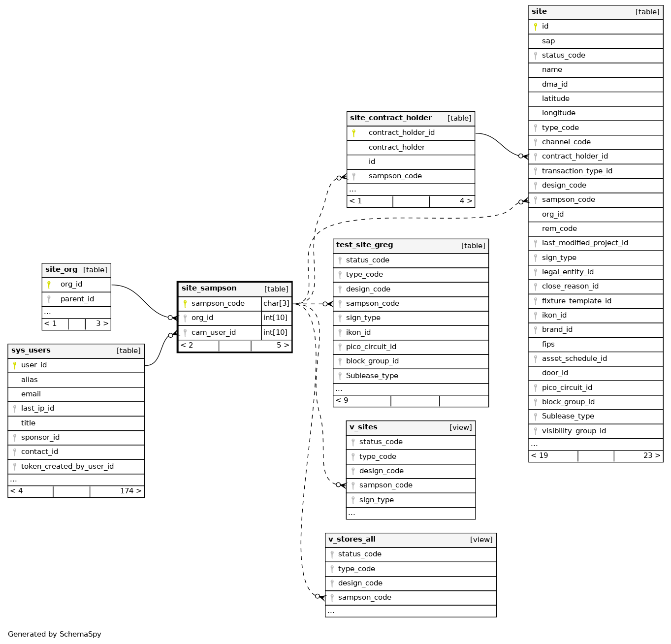The image size is (671, 644).
Task: Expand the ellipsis row in test_site_greg table
Action: (339, 389)
